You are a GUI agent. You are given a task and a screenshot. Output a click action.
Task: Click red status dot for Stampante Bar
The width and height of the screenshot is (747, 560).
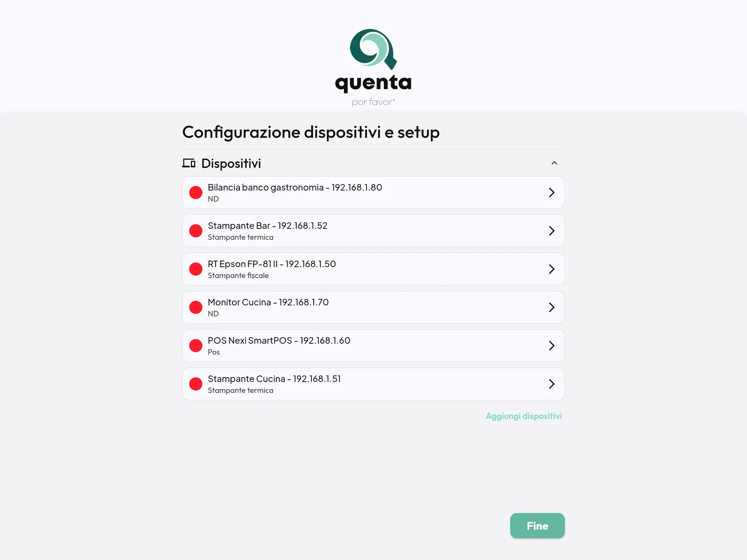point(196,231)
